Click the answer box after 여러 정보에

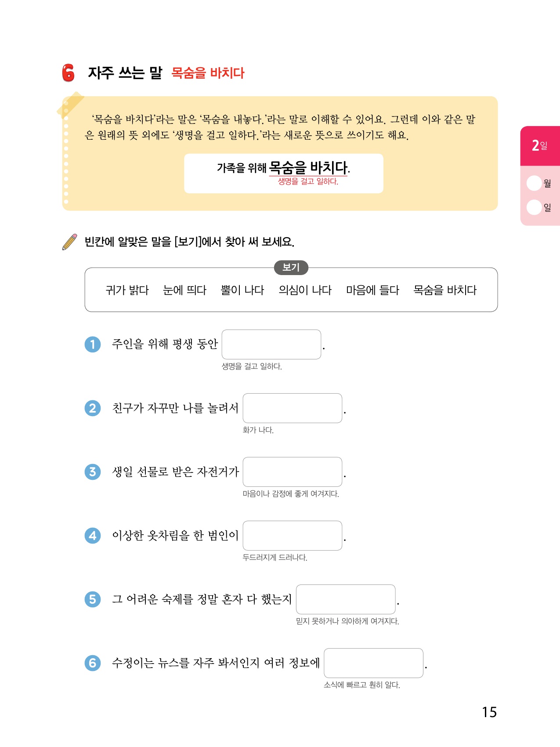click(x=374, y=663)
